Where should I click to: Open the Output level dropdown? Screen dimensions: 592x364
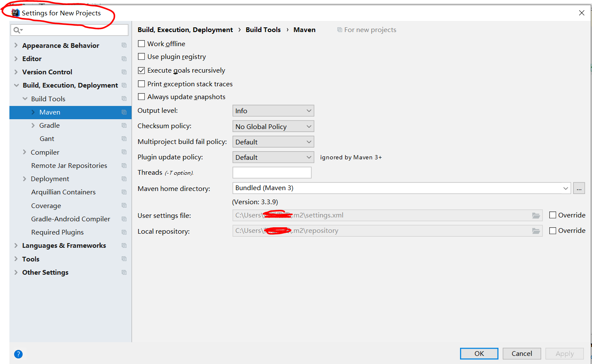(x=273, y=111)
